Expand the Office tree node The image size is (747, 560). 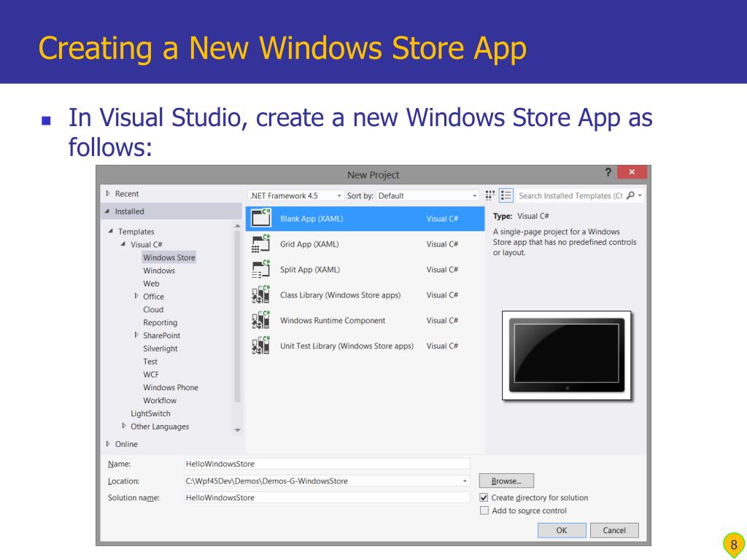[136, 296]
